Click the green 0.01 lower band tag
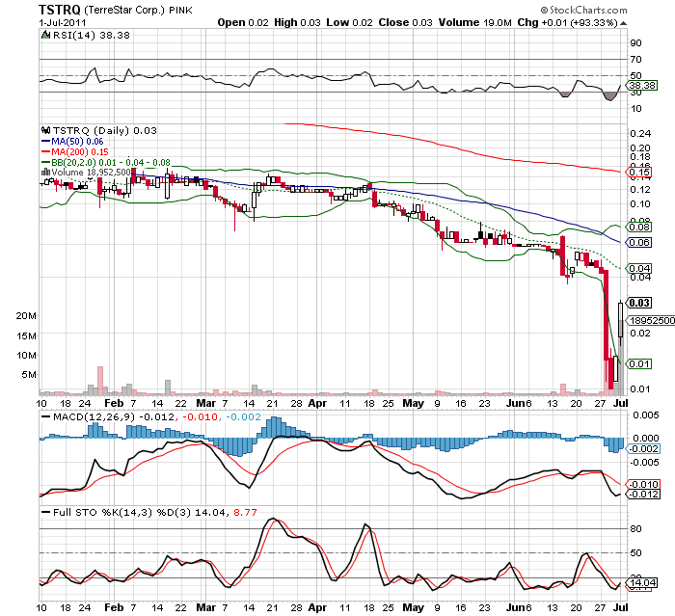The height and width of the screenshot is (616, 675). pos(638,363)
